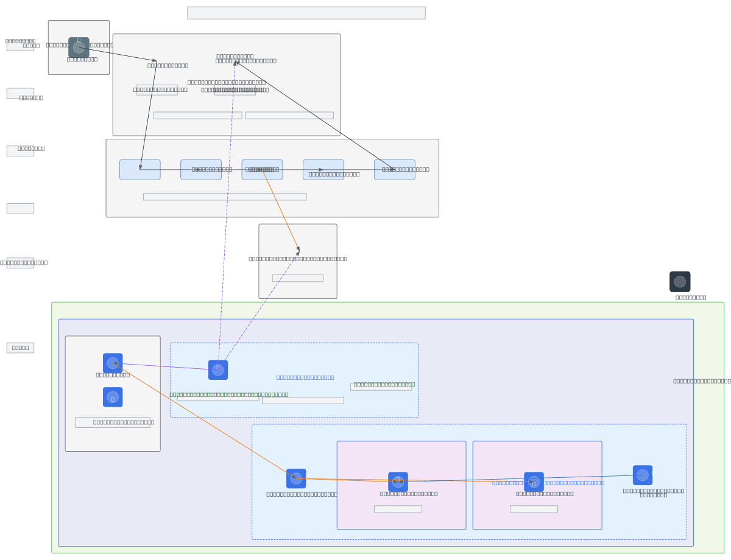Click the wide blank title bar at the top
The image size is (731, 560).
tap(306, 13)
